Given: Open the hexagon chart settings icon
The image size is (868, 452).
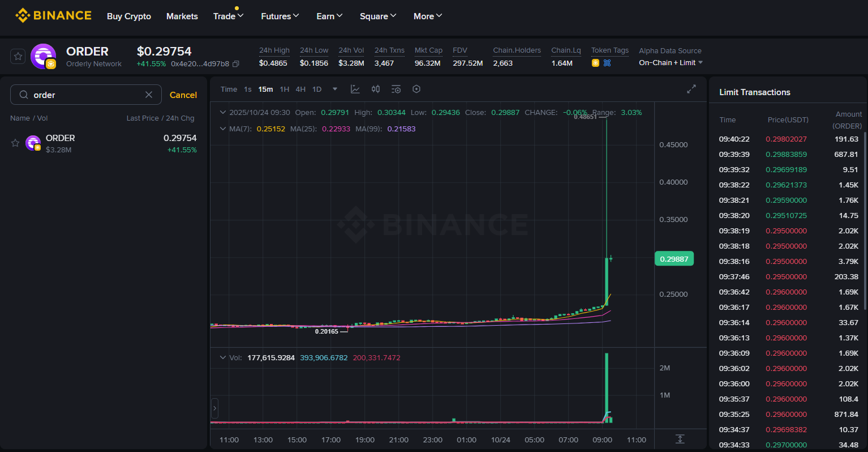Looking at the screenshot, I should coord(416,89).
